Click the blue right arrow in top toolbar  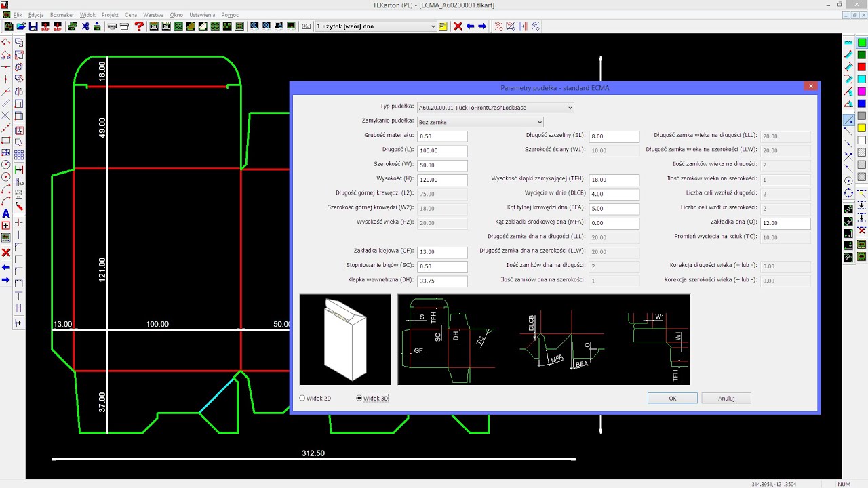click(482, 26)
